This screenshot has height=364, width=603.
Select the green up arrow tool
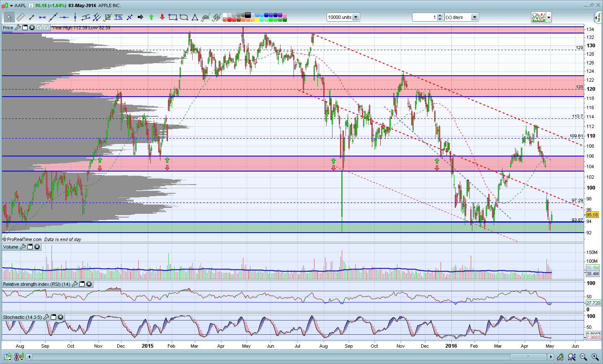(x=151, y=17)
